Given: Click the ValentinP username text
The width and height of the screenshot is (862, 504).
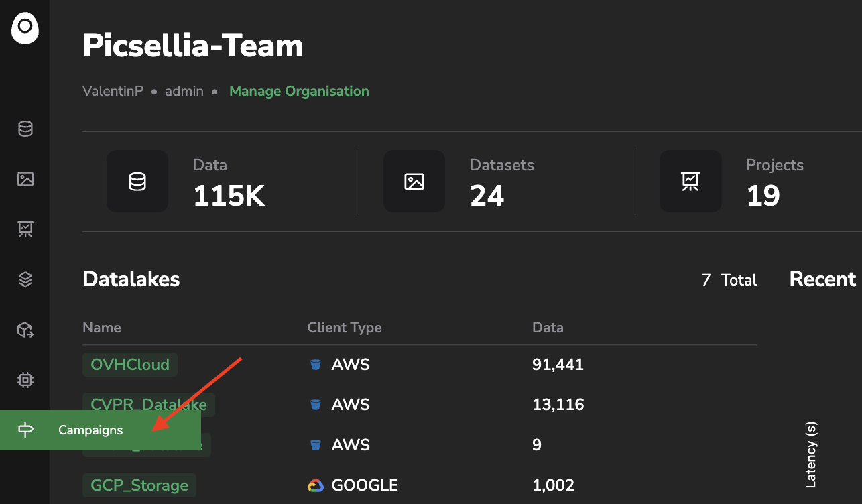Looking at the screenshot, I should [x=113, y=91].
